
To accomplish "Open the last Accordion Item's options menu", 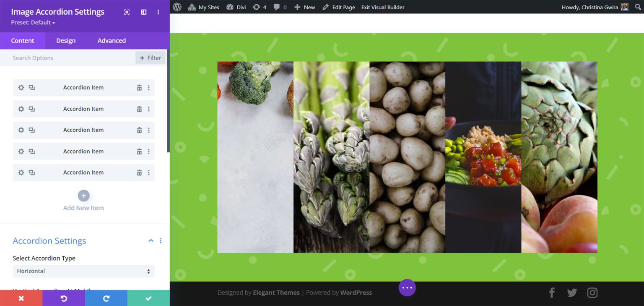I will (148, 173).
